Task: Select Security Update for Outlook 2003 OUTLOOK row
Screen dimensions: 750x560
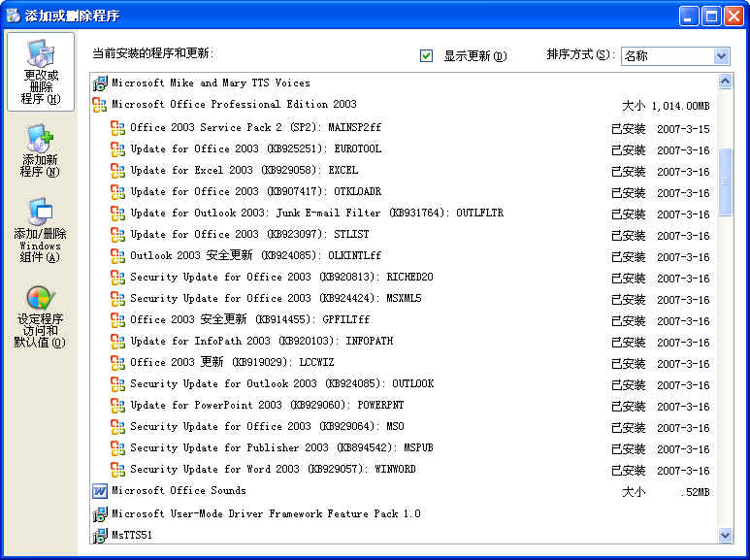Action: 282,383
